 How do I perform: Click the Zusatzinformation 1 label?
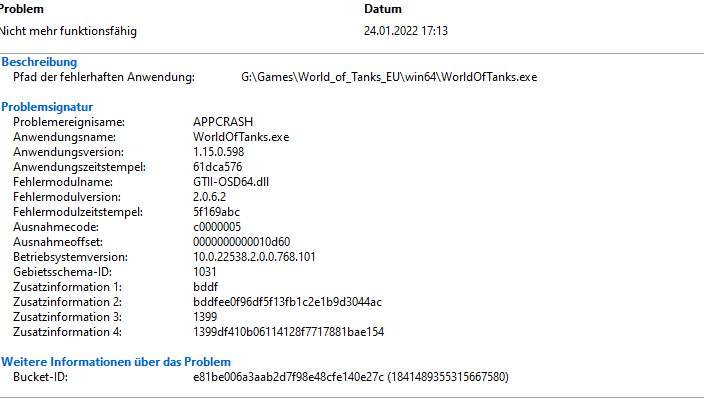pos(67,287)
